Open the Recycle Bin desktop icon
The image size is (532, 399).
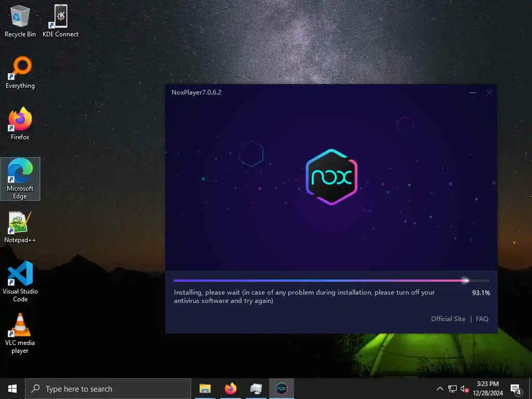[20, 21]
